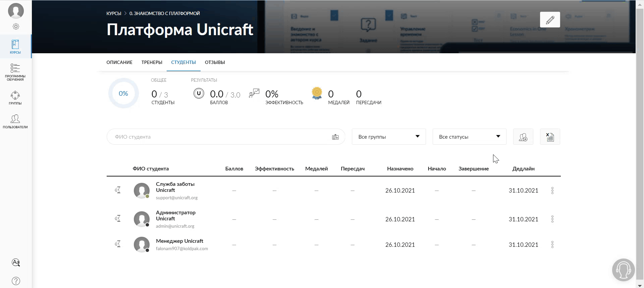
Task: Open Менеджер Unicraft student name
Action: (179, 241)
